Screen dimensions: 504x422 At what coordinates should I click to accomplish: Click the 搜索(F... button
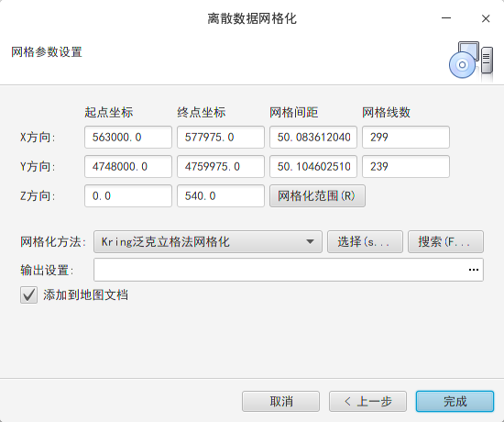pos(445,242)
